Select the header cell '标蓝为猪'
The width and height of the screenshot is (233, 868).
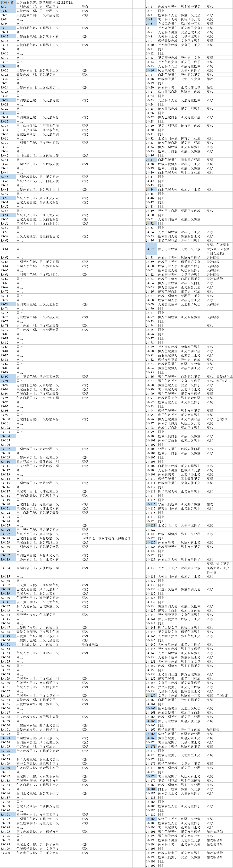click(8, 2)
